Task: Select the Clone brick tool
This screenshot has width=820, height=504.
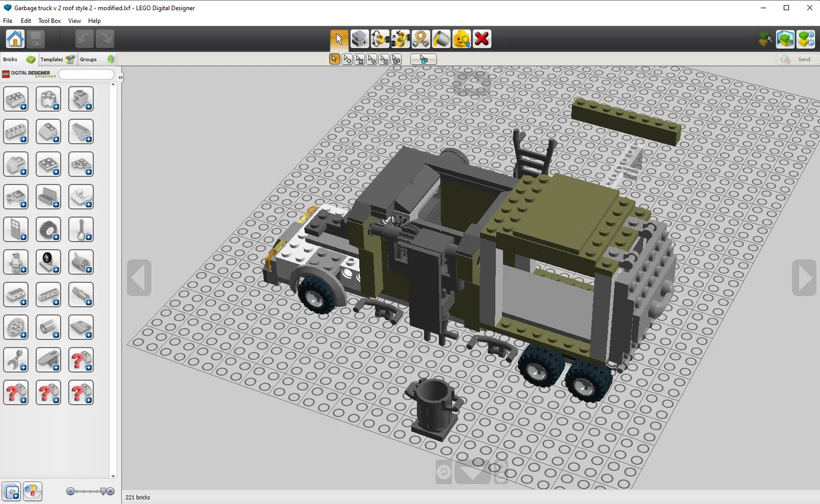Action: 360,39
